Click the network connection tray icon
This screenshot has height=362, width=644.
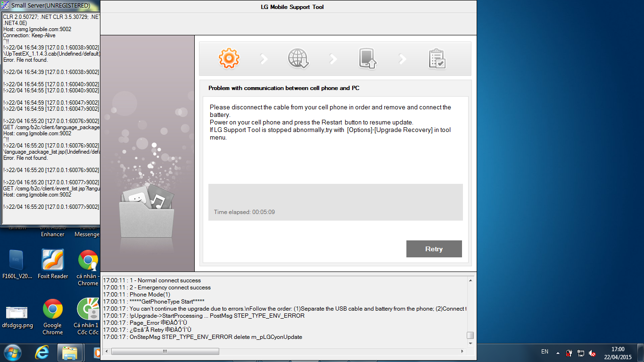[x=581, y=353]
